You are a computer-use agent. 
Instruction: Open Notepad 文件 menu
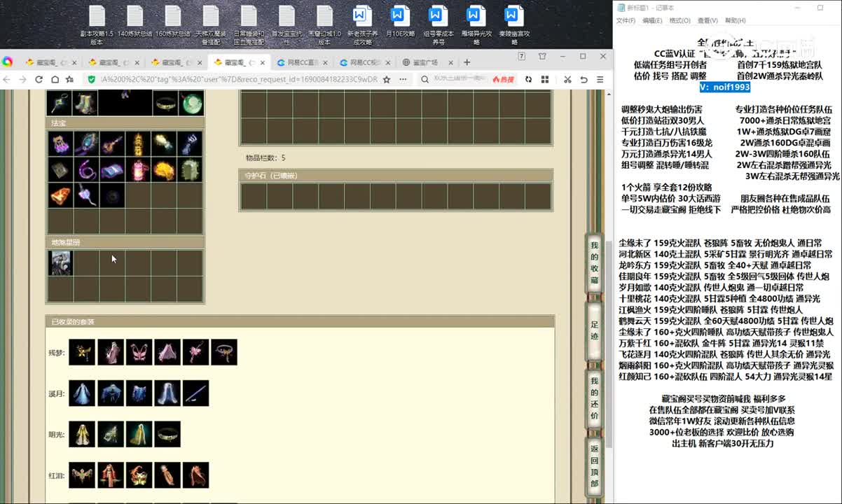coord(626,21)
